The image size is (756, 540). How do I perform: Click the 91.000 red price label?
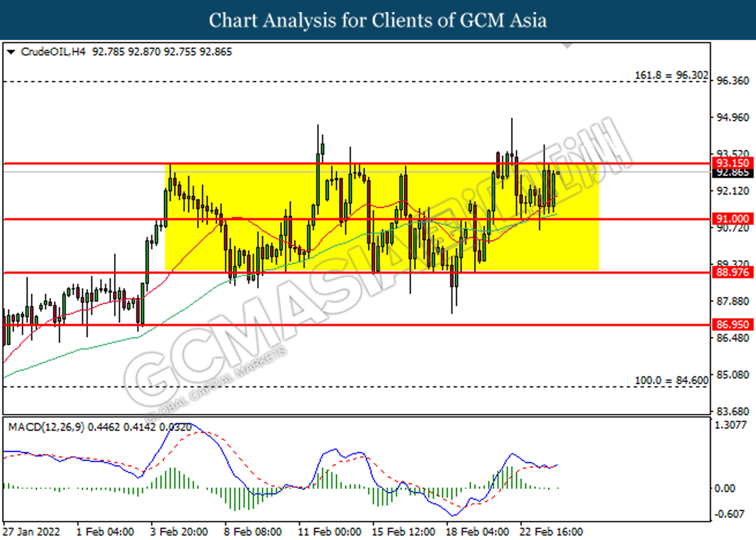point(733,219)
